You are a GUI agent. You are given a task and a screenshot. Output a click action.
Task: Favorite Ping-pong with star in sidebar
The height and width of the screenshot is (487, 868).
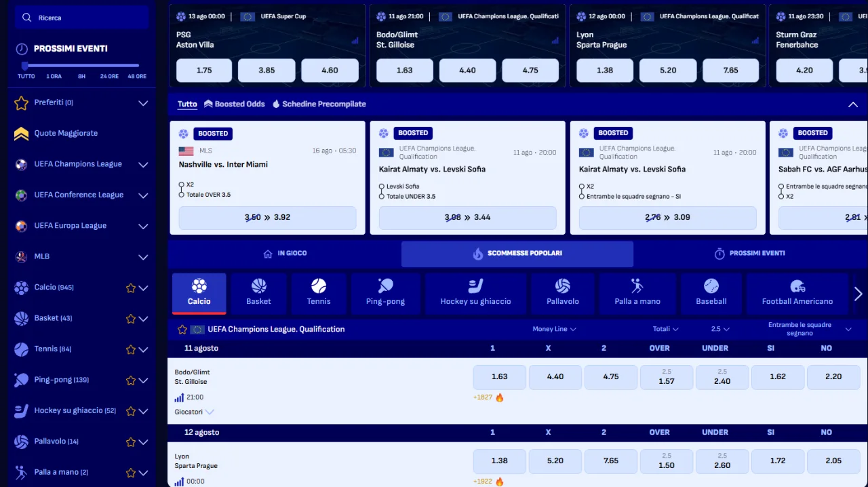pyautogui.click(x=131, y=381)
